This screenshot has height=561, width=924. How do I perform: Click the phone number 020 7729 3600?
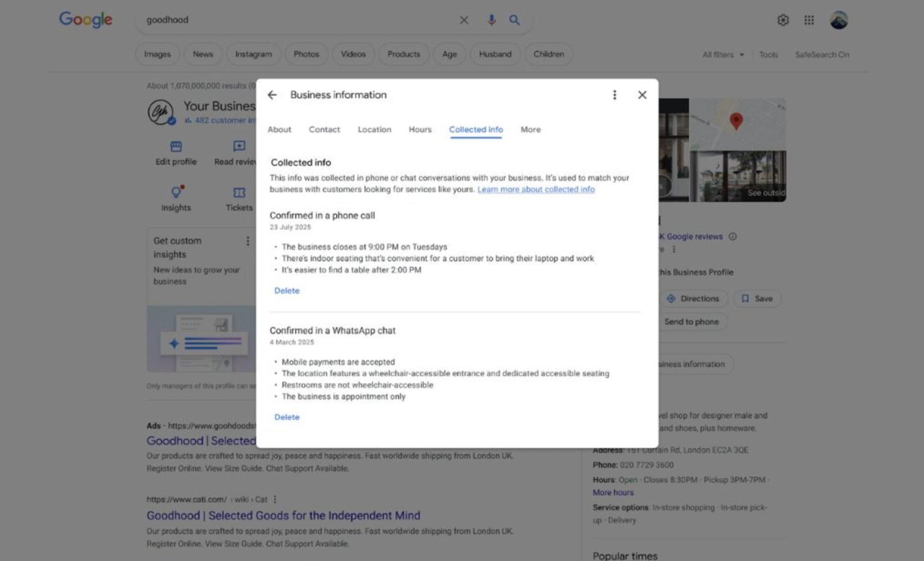click(647, 465)
